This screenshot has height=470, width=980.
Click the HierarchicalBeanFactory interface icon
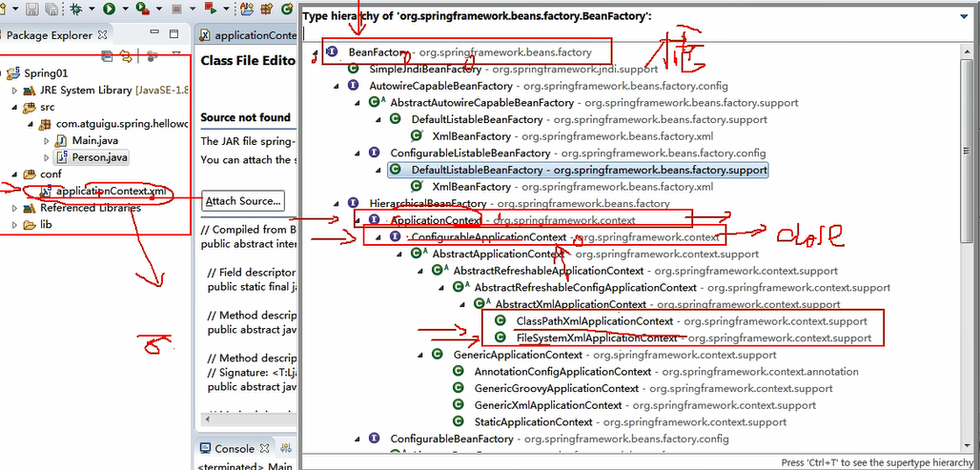(x=354, y=203)
